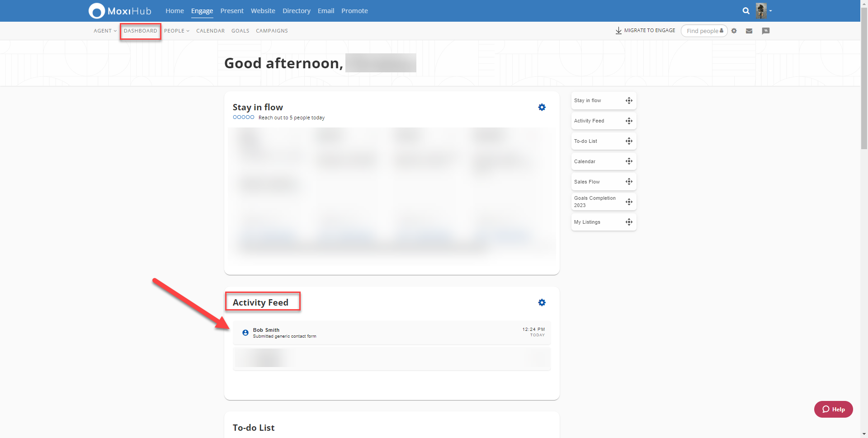The image size is (868, 438).
Task: Click the Help chat button
Action: coord(833,409)
